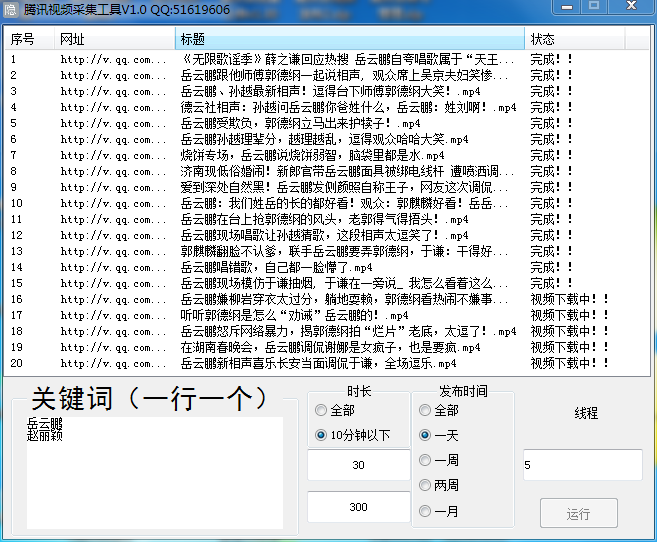Select row 7 烧饼专场
The width and height of the screenshot is (657, 542).
pos(327,155)
